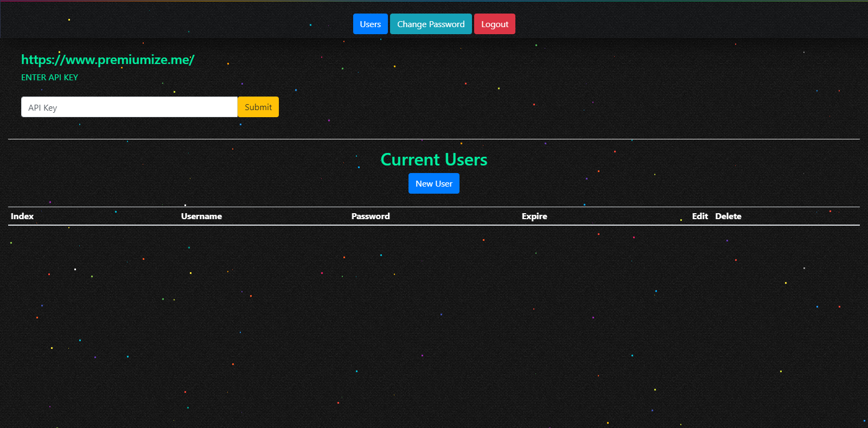Click the Edit column header
868x428 pixels.
point(700,216)
